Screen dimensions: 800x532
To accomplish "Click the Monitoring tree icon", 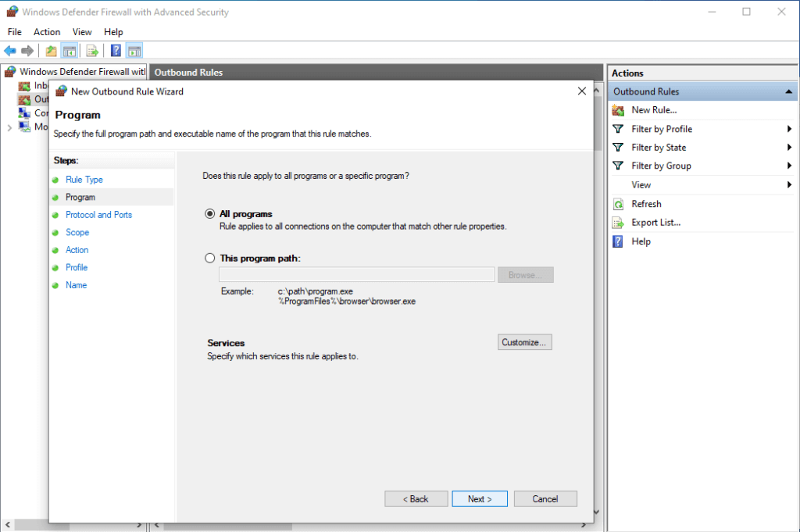I will 24,127.
